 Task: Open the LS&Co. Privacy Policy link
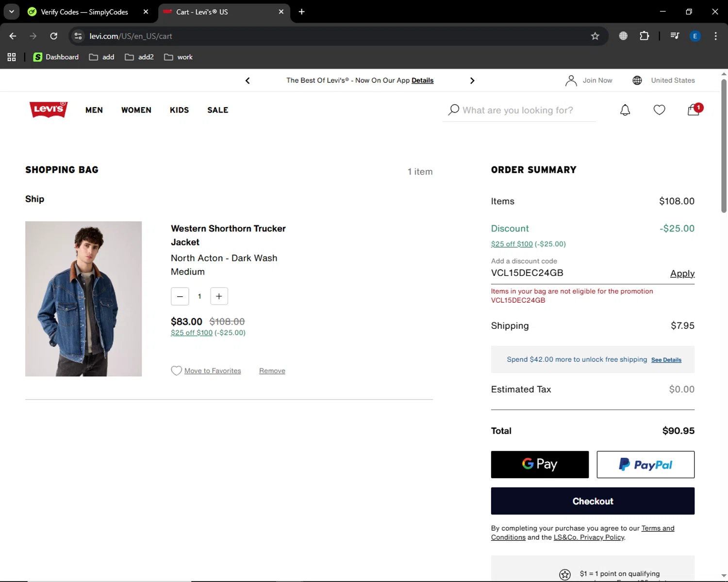coord(589,537)
